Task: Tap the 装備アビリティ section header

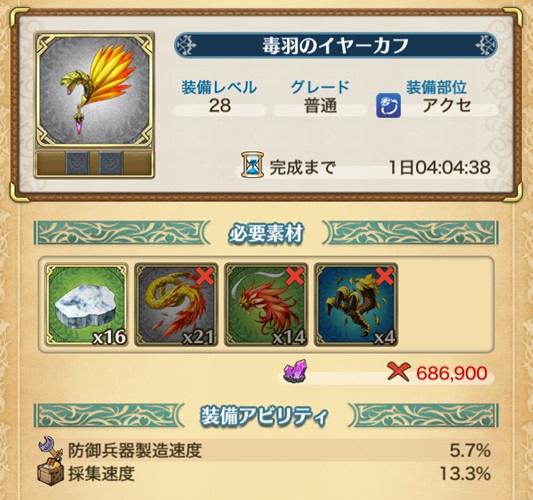Action: (266, 415)
